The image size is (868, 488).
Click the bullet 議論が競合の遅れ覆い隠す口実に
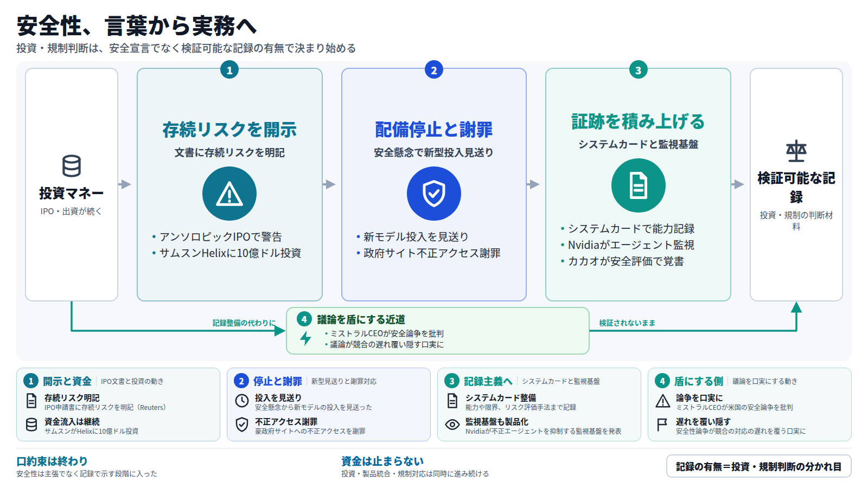click(x=387, y=344)
